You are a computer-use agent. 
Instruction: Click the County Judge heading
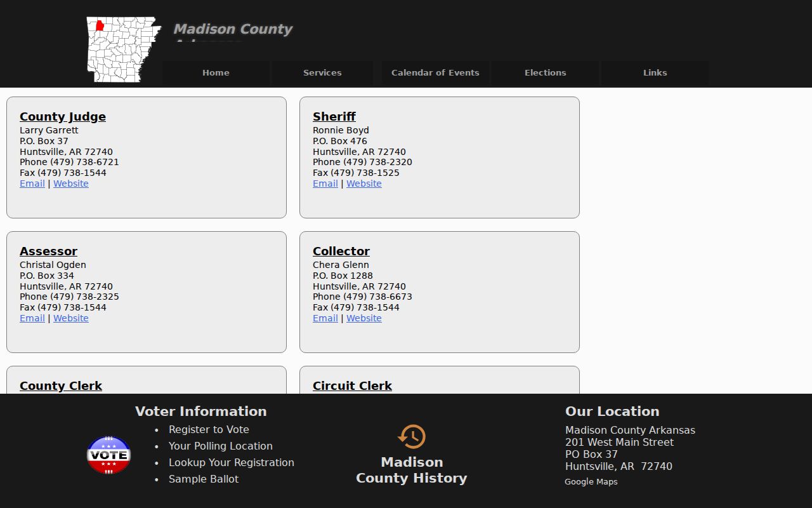coord(63,117)
